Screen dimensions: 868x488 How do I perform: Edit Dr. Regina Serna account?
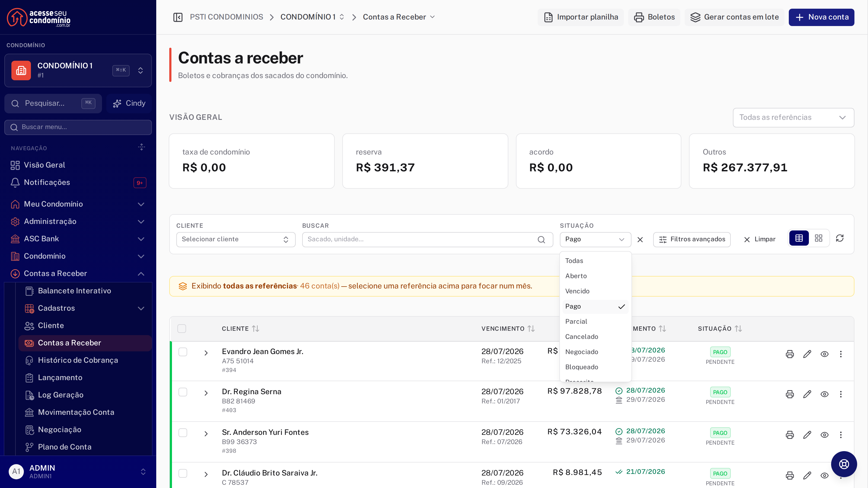pos(807,394)
